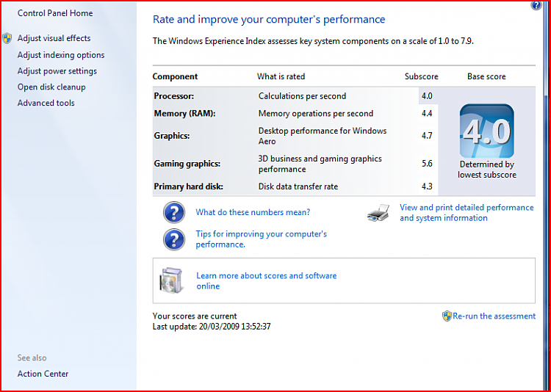
Task: Click the Component column header
Action: click(175, 76)
